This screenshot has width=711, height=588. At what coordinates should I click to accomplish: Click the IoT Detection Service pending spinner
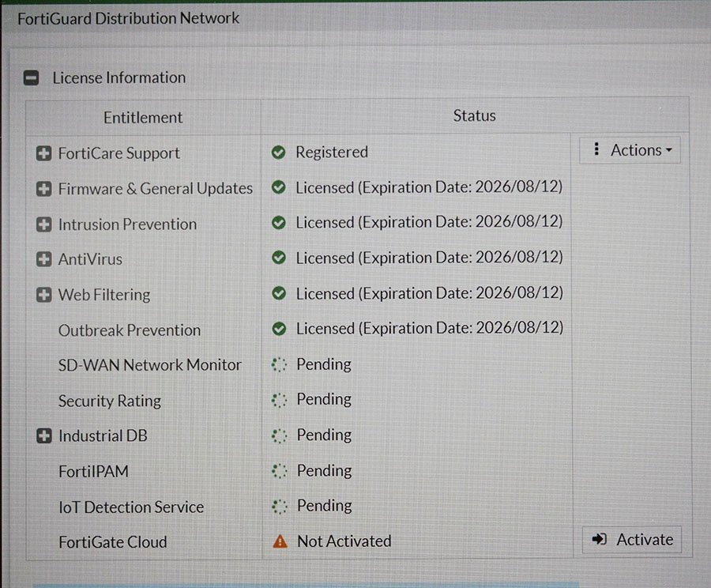coord(278,506)
